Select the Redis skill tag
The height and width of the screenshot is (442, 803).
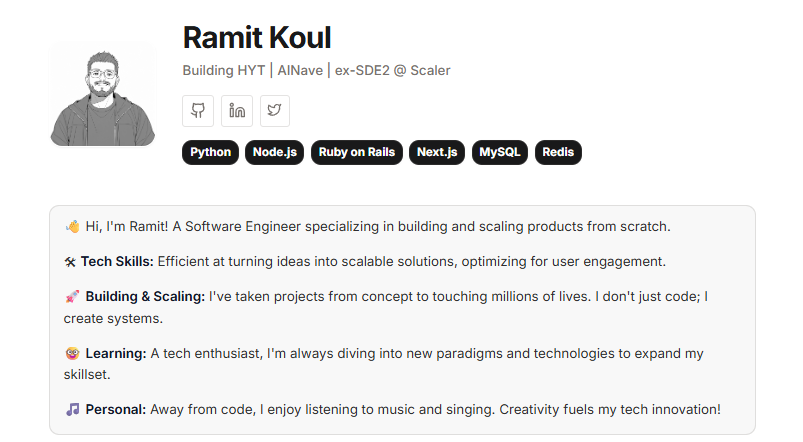coord(558,153)
